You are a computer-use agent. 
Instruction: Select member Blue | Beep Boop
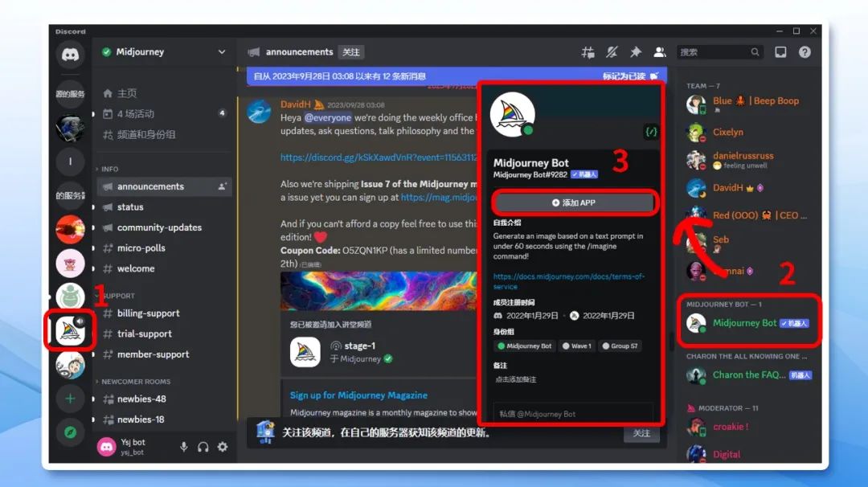[749, 104]
